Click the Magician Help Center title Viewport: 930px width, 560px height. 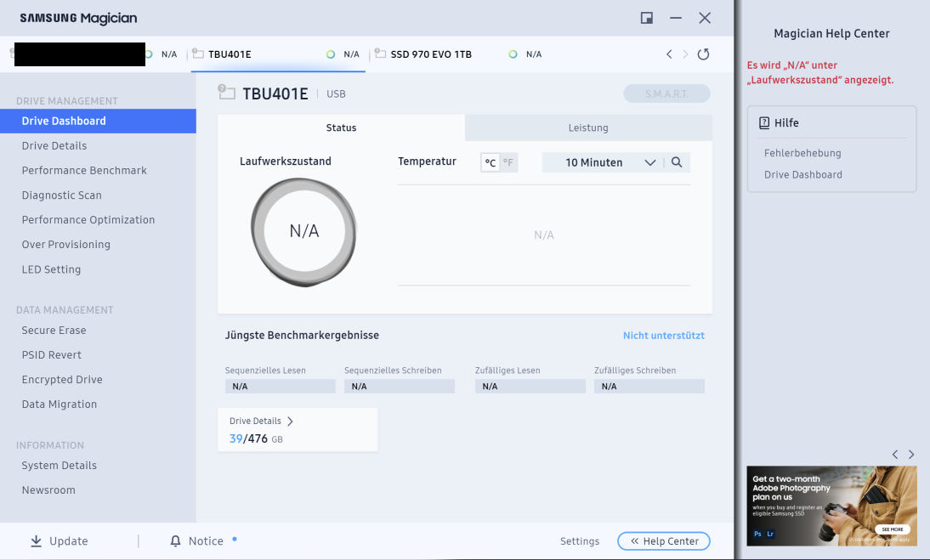tap(831, 34)
